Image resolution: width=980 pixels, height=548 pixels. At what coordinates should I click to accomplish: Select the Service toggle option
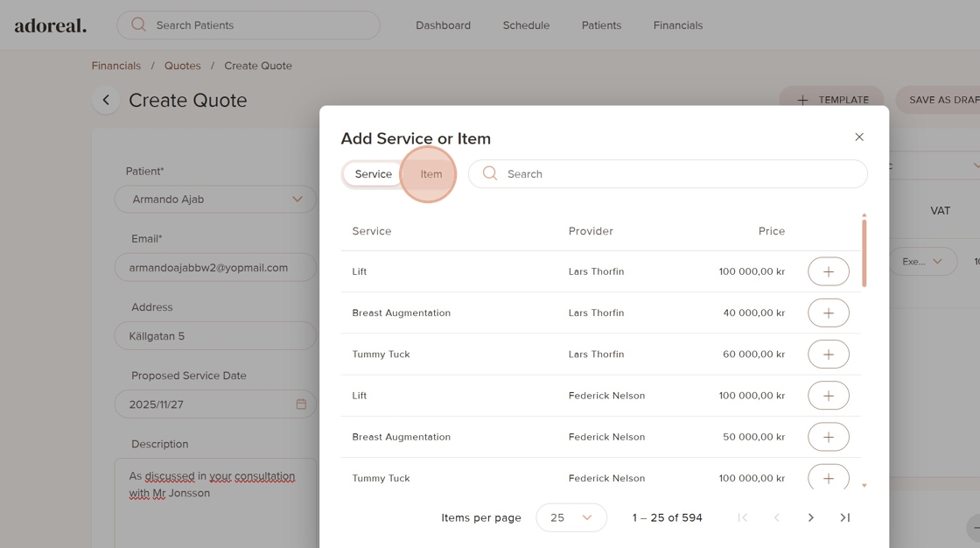coord(373,174)
